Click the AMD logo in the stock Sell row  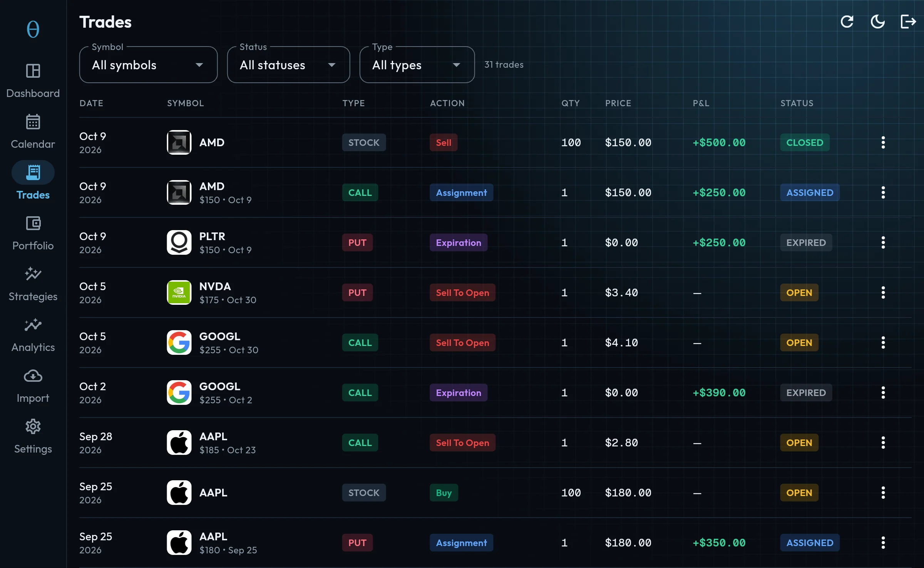click(179, 142)
